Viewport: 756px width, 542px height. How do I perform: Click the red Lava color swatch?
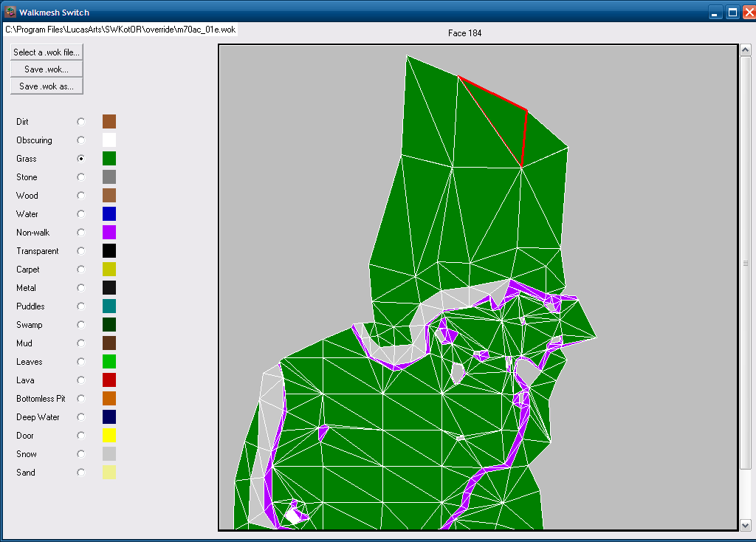click(109, 380)
